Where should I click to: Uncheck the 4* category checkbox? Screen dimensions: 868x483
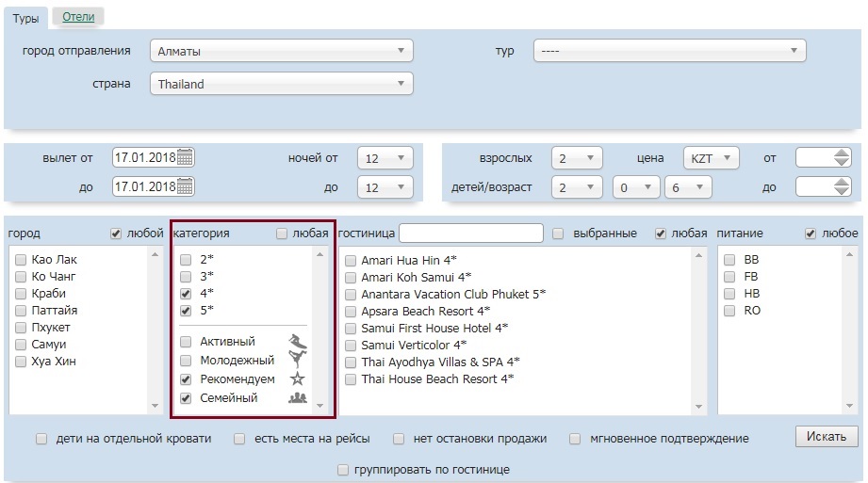(x=187, y=294)
